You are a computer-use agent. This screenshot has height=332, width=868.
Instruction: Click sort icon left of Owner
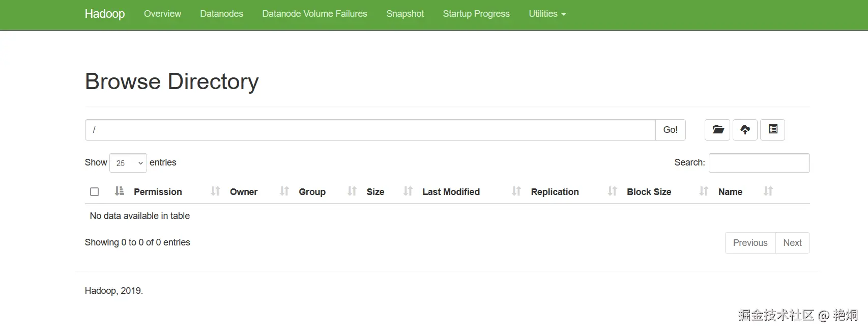point(215,191)
